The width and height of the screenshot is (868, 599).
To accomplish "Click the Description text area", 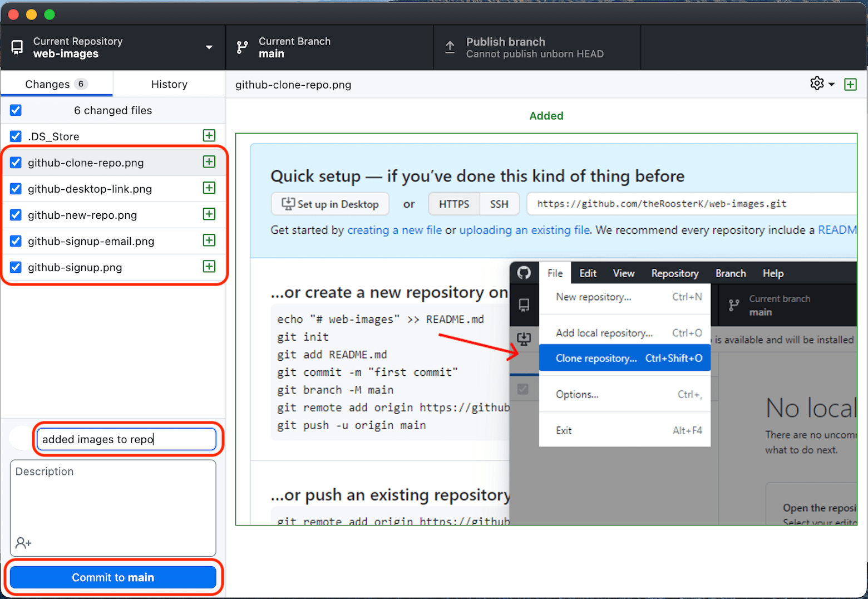I will point(113,508).
